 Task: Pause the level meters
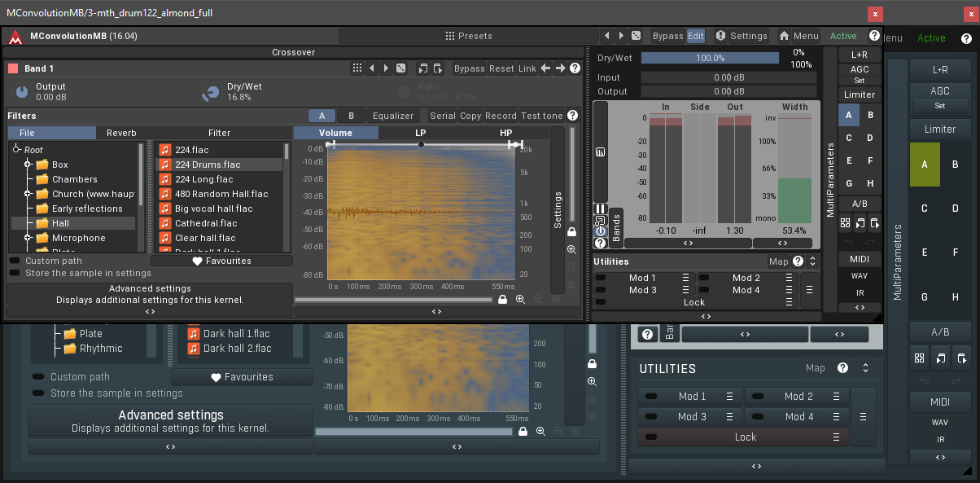600,209
